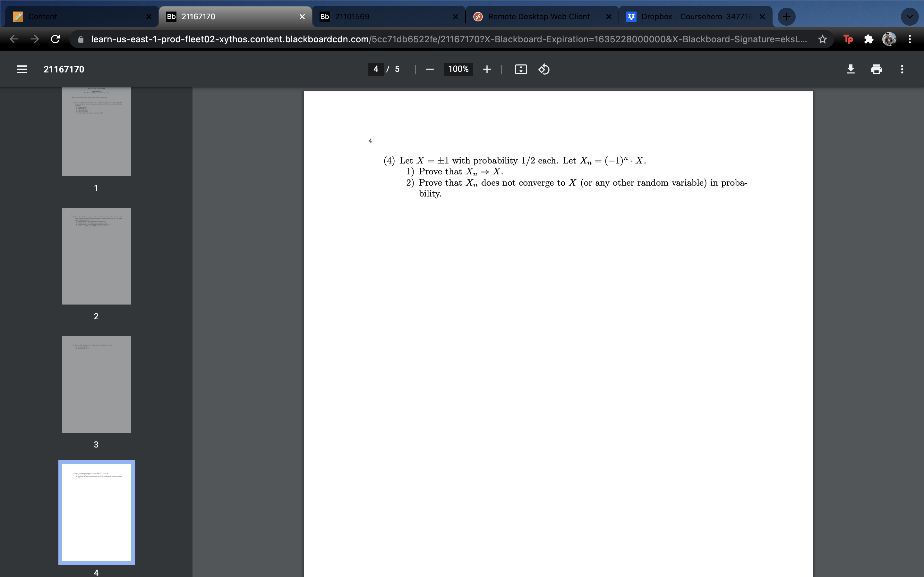Download the PDF document
Image resolution: width=924 pixels, height=577 pixels.
tap(851, 69)
